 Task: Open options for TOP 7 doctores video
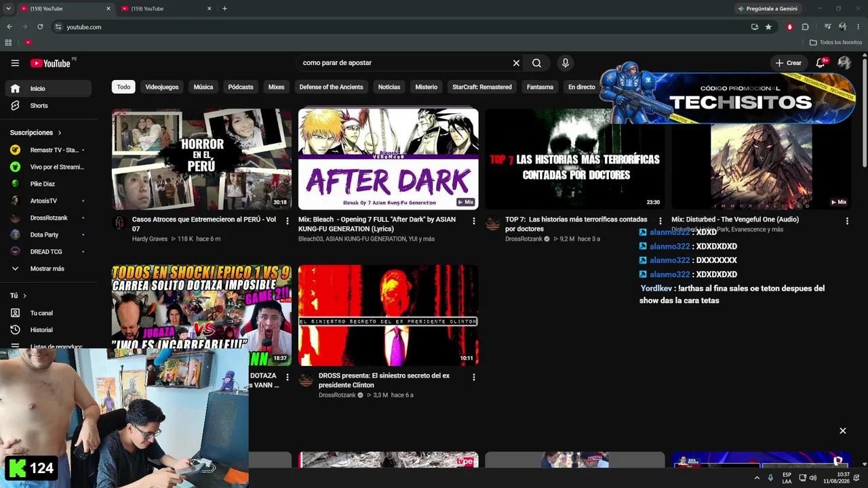660,221
